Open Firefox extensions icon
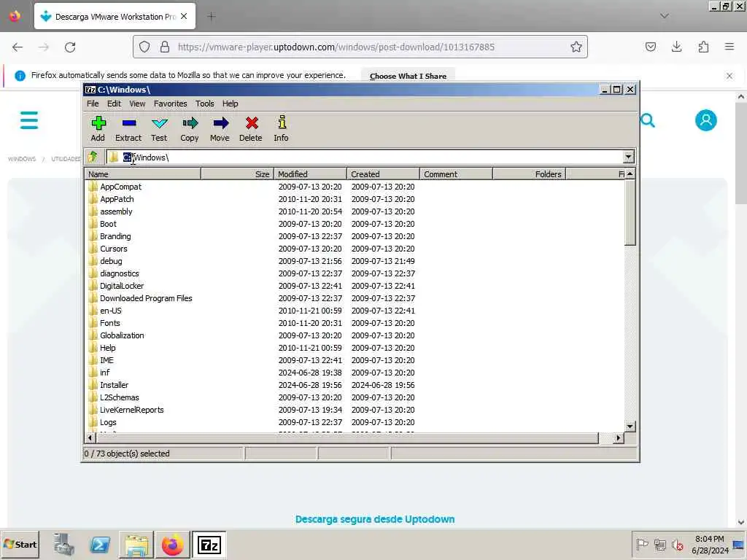The width and height of the screenshot is (747, 560). tap(703, 47)
